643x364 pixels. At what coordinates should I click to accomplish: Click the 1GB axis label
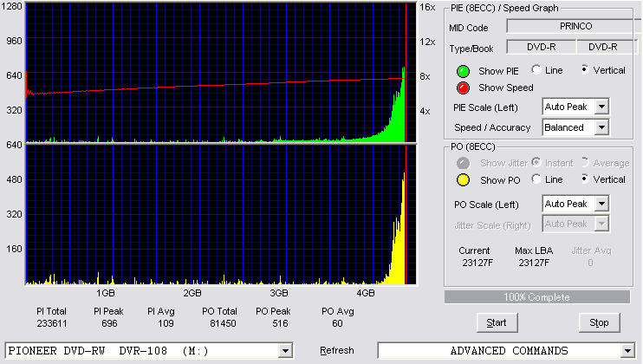[x=106, y=293]
